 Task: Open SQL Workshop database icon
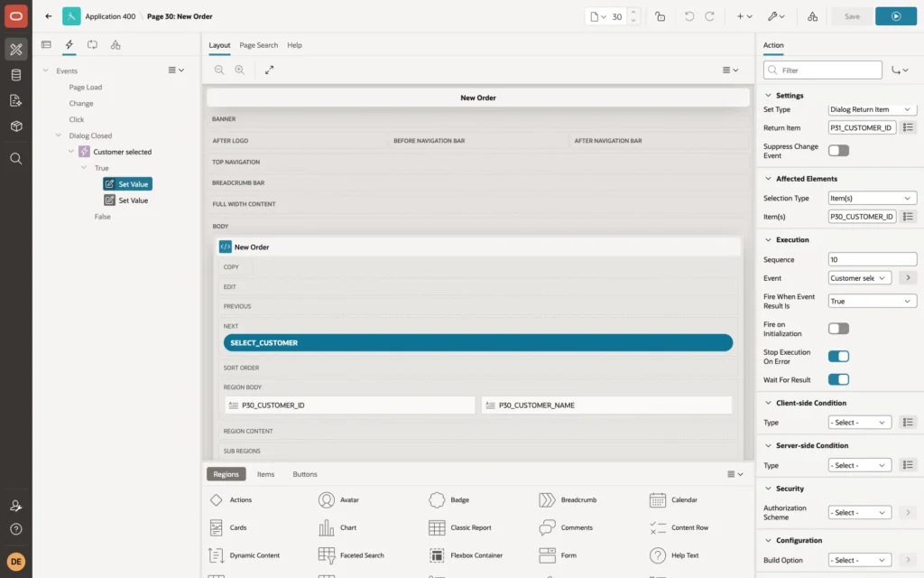16,75
